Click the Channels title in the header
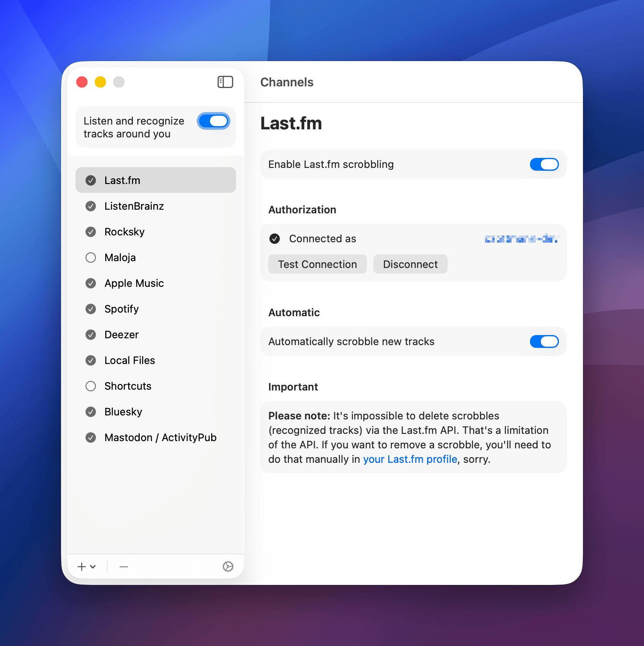This screenshot has width=644, height=646. click(287, 82)
